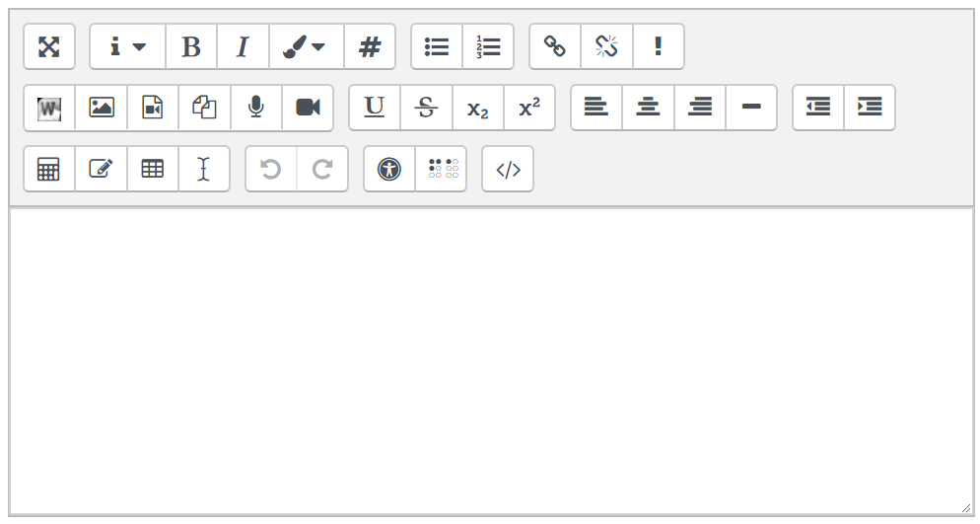Screen dimensions: 980x524
Task: Insert a numbered list
Action: [488, 46]
